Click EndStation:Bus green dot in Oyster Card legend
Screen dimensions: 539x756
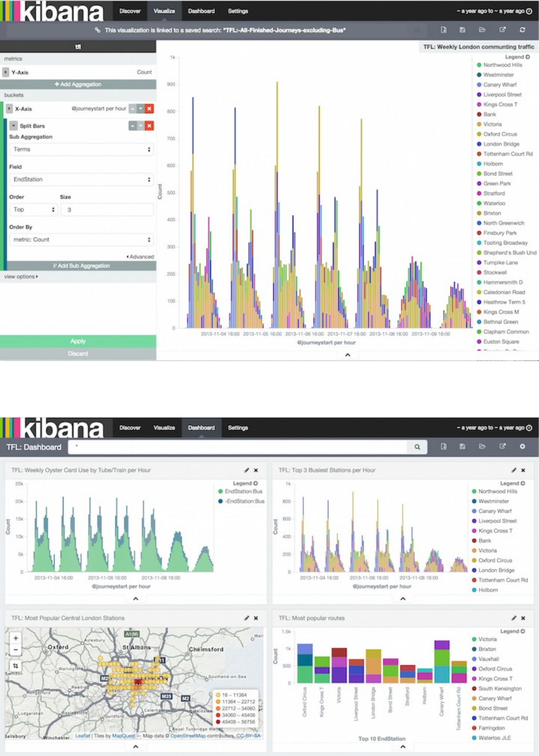coord(221,491)
